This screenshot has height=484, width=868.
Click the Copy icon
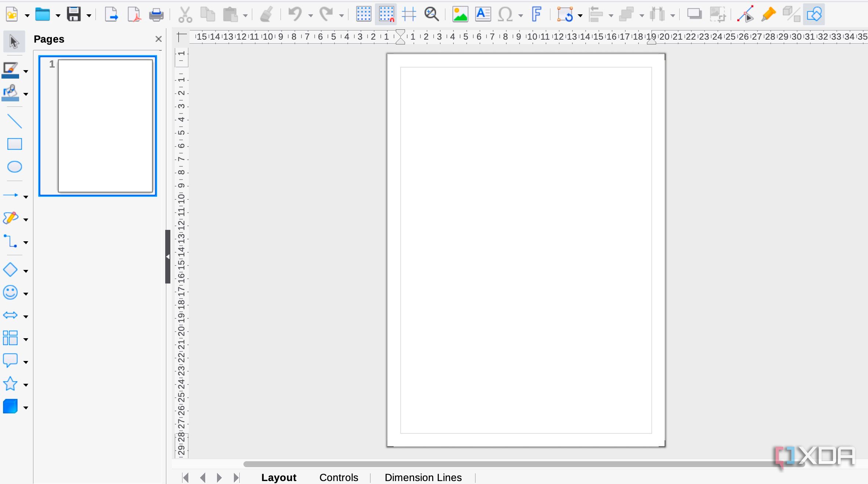[208, 14]
